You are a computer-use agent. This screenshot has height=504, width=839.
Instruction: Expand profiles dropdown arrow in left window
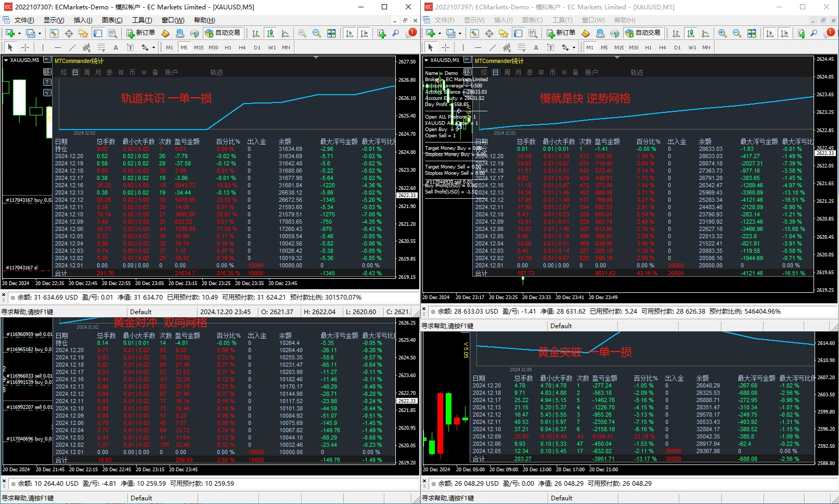39,33
